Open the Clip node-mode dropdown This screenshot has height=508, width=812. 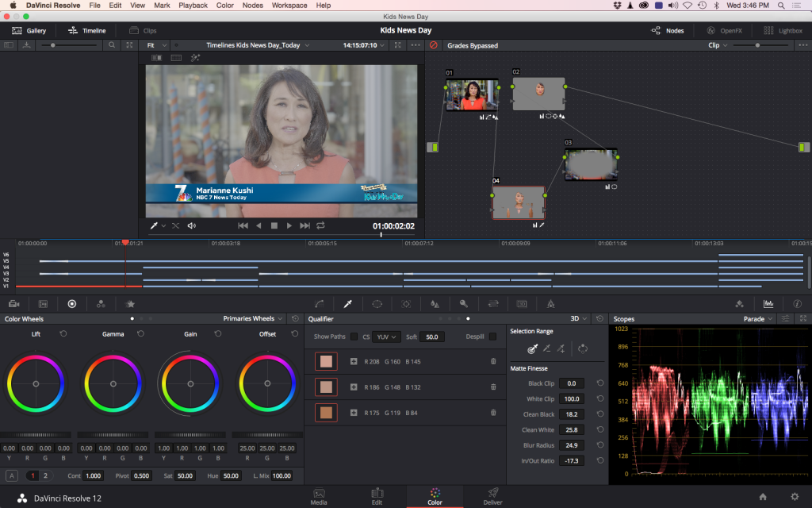click(x=718, y=45)
